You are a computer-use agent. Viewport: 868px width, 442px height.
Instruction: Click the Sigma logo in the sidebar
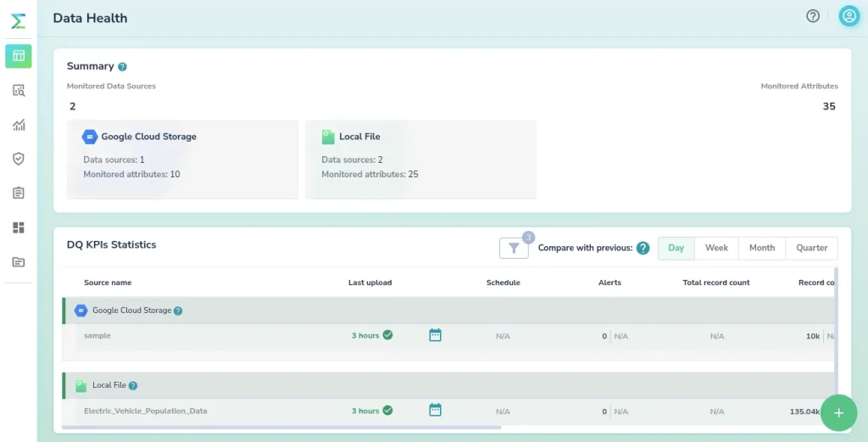click(x=18, y=21)
